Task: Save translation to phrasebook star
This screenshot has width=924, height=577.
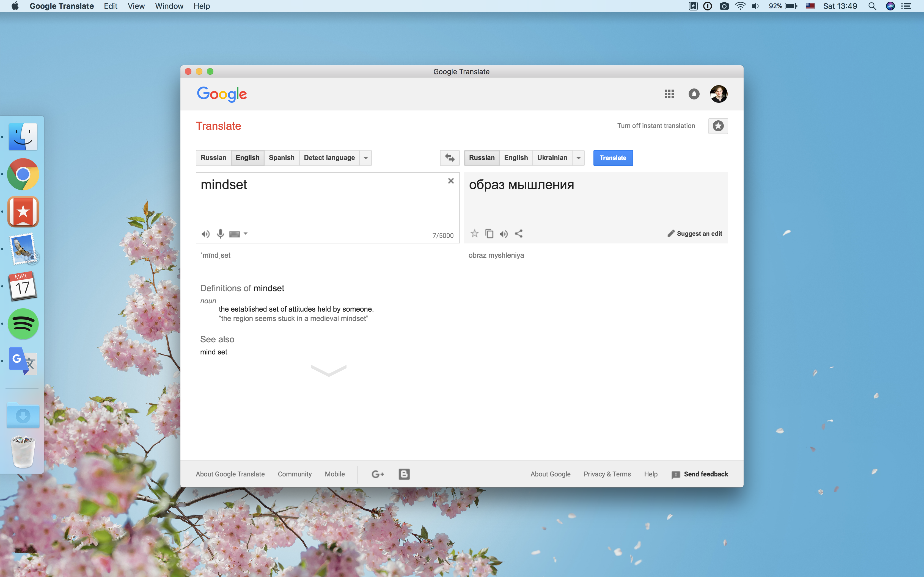Action: [x=475, y=234]
